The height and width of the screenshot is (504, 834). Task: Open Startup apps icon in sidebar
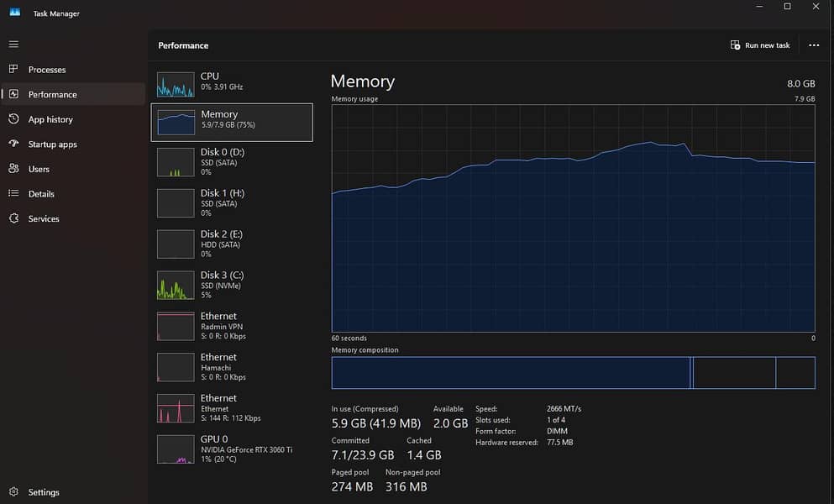pyautogui.click(x=13, y=144)
